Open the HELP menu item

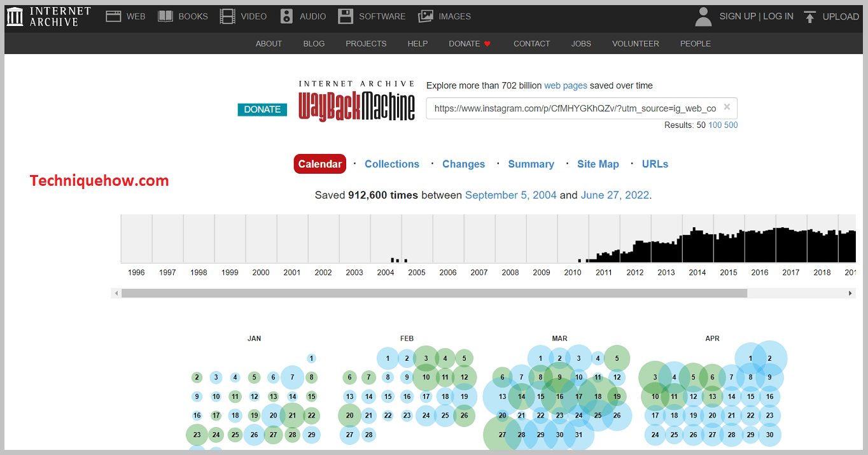417,44
